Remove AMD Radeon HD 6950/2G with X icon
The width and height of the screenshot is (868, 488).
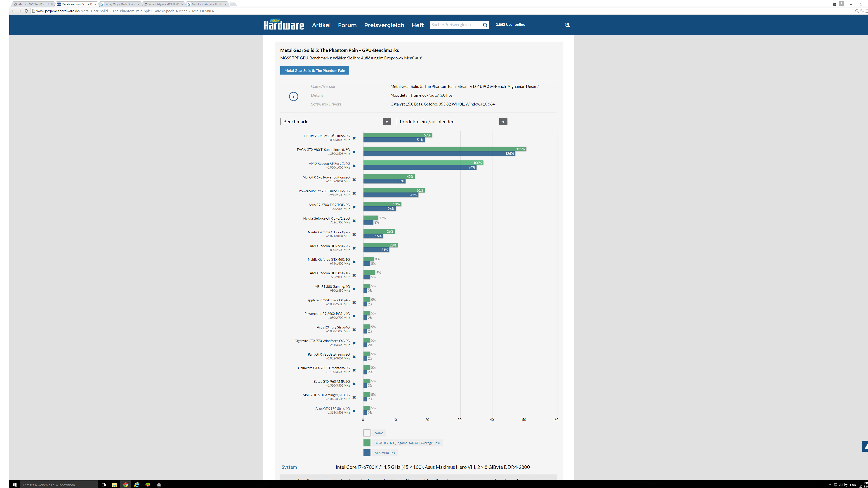point(354,248)
